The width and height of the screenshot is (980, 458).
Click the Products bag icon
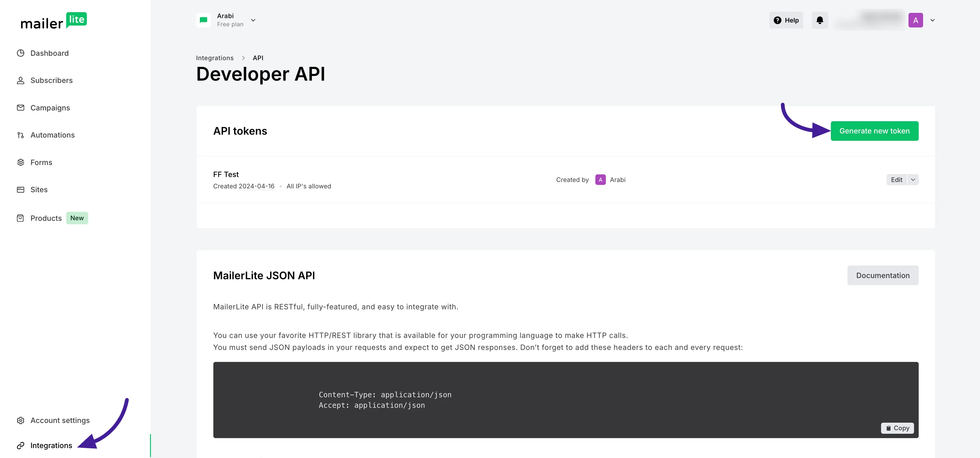pos(20,218)
